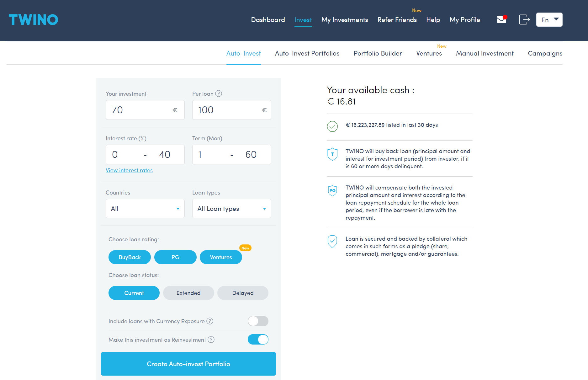Click the Per loan amount field
588x380 pixels.
point(232,110)
